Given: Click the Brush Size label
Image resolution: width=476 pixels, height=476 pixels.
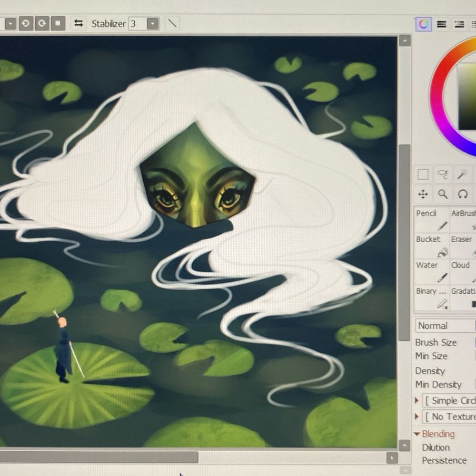Looking at the screenshot, I should (436, 342).
